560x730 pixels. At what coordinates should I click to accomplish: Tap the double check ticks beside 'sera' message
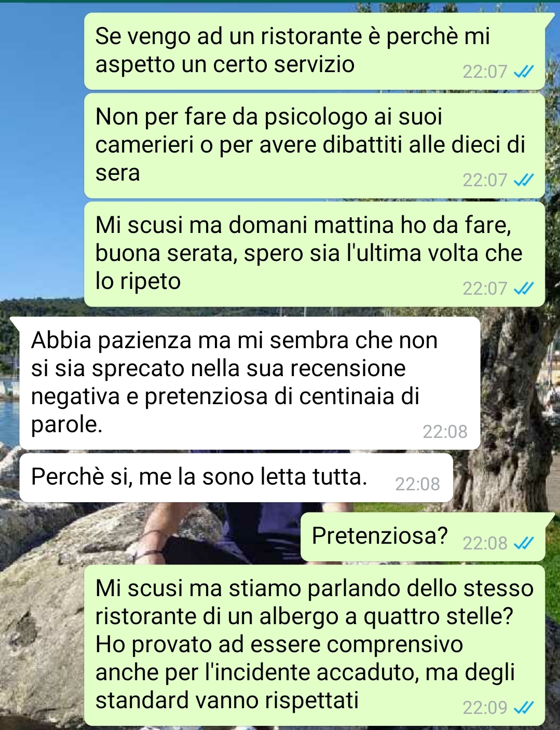pos(523,180)
